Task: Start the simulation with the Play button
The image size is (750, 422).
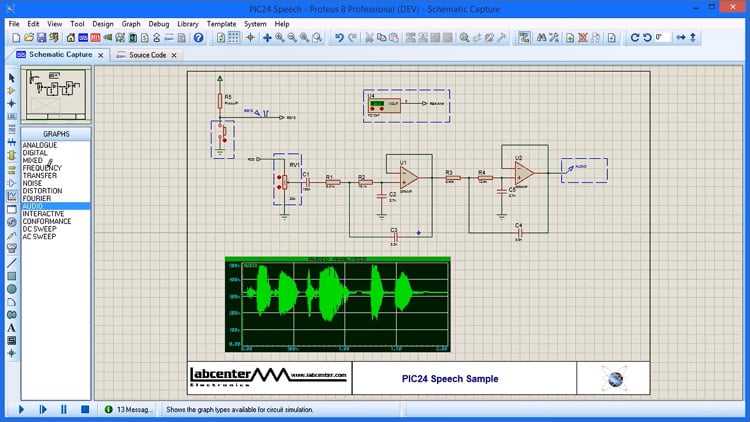Action: pos(21,409)
